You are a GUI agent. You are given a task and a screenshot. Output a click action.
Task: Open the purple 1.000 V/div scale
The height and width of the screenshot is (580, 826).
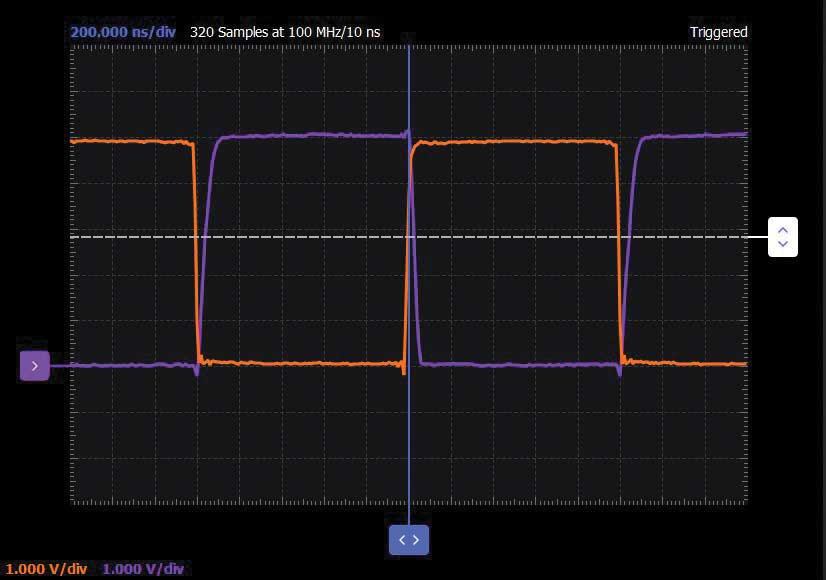(143, 569)
